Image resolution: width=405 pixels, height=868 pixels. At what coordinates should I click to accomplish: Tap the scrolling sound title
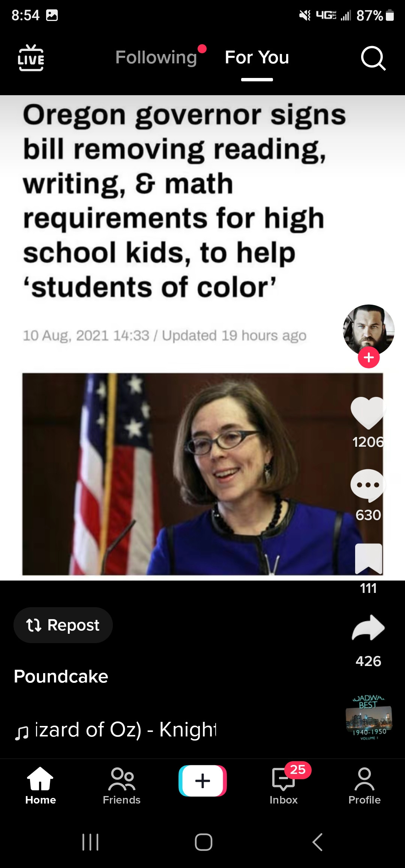115,730
